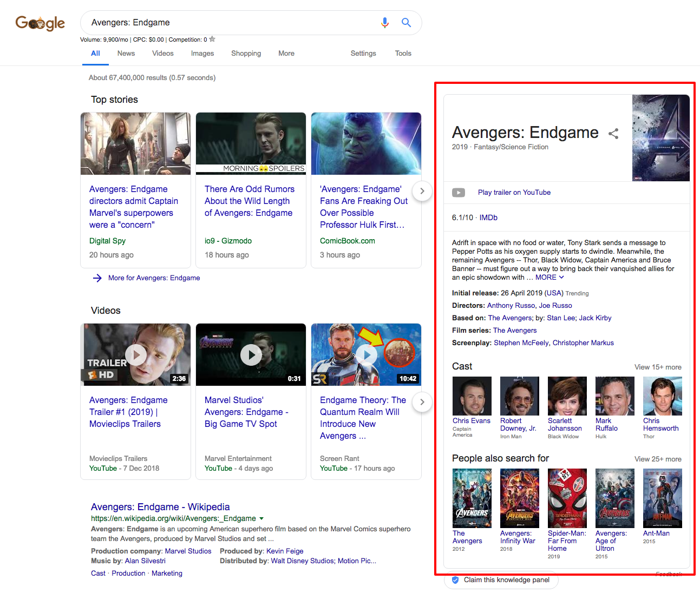This screenshot has height=593, width=700.
Task: Open Avengers: Infinity War poster
Action: 520,498
